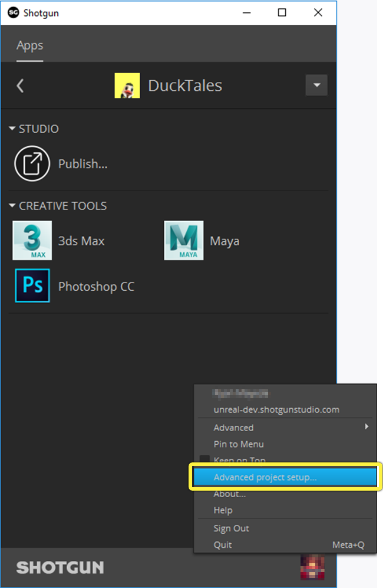Switch to the Apps tab

tap(29, 46)
